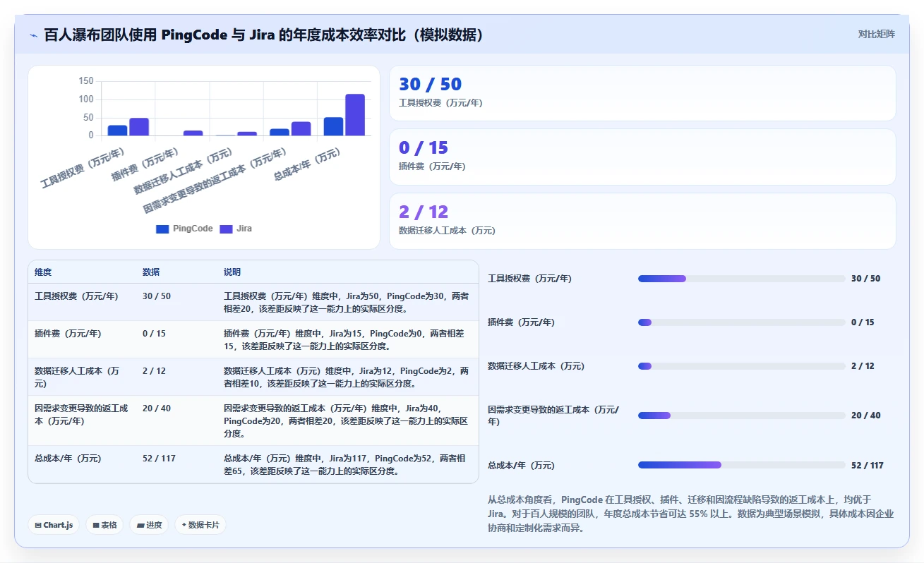Click the Jira 总成本/年 bar in chart

(355, 114)
